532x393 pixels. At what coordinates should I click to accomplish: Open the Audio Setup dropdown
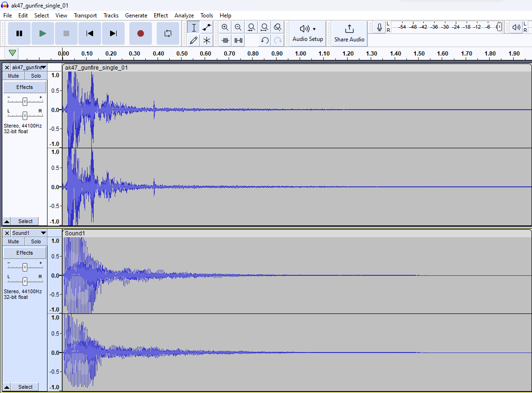pos(308,33)
